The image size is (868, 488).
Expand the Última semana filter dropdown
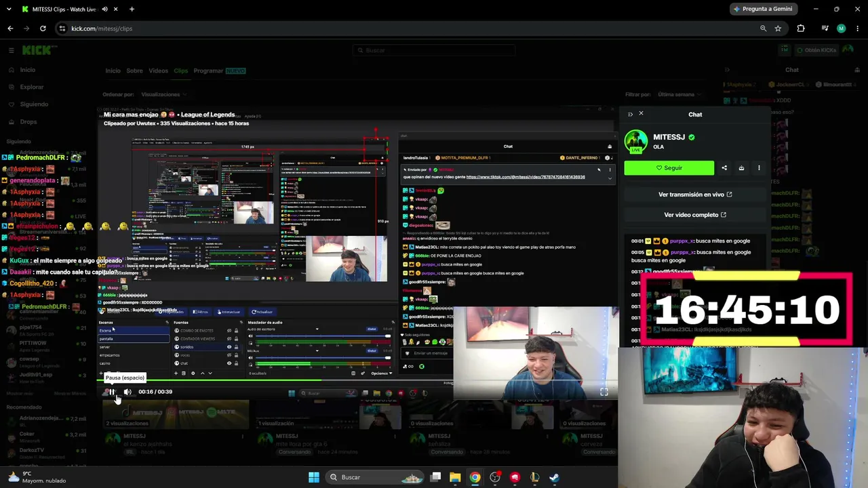680,95
